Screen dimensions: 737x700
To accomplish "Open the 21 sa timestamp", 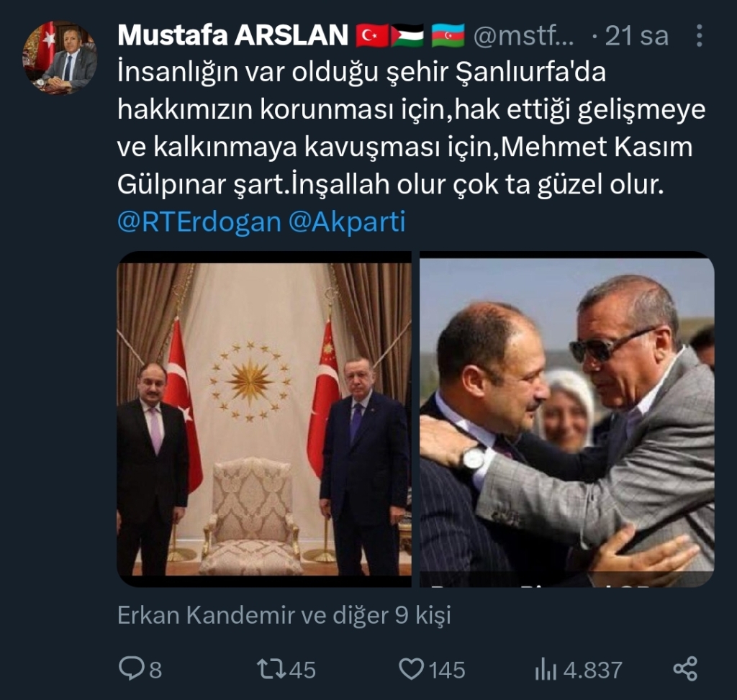I will [x=636, y=36].
